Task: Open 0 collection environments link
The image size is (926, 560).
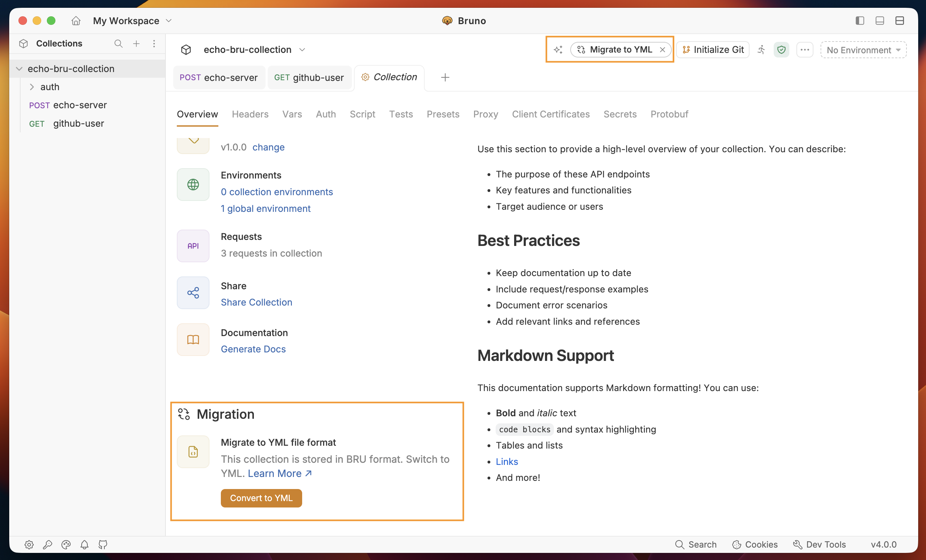Action: click(277, 192)
